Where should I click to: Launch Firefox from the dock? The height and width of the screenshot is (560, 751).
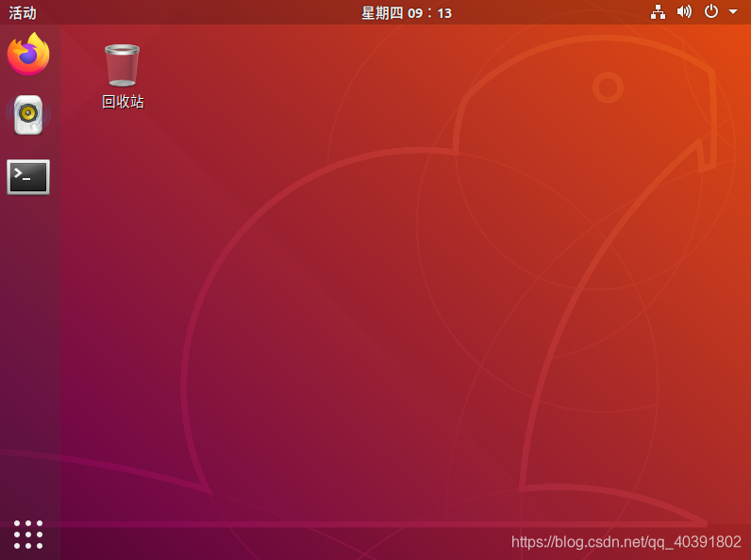click(28, 54)
